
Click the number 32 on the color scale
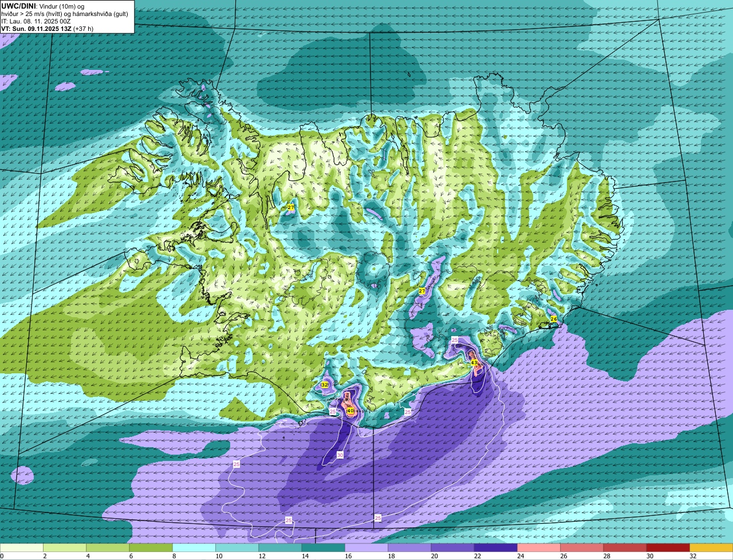click(x=693, y=556)
